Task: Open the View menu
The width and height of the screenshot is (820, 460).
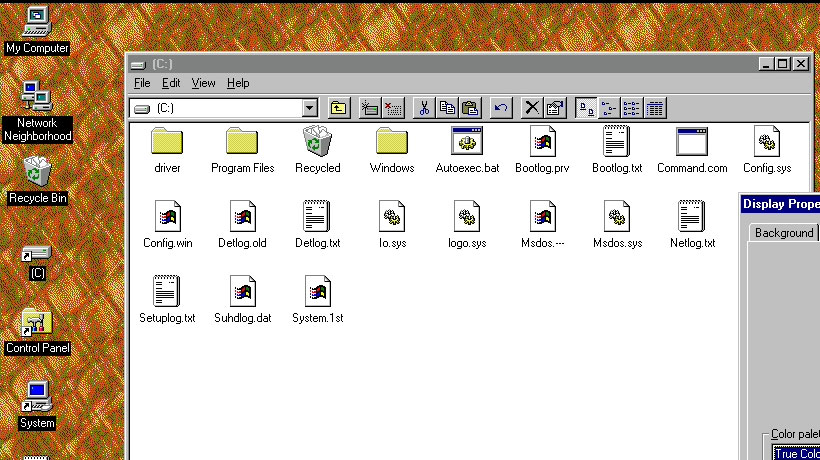Action: point(203,83)
